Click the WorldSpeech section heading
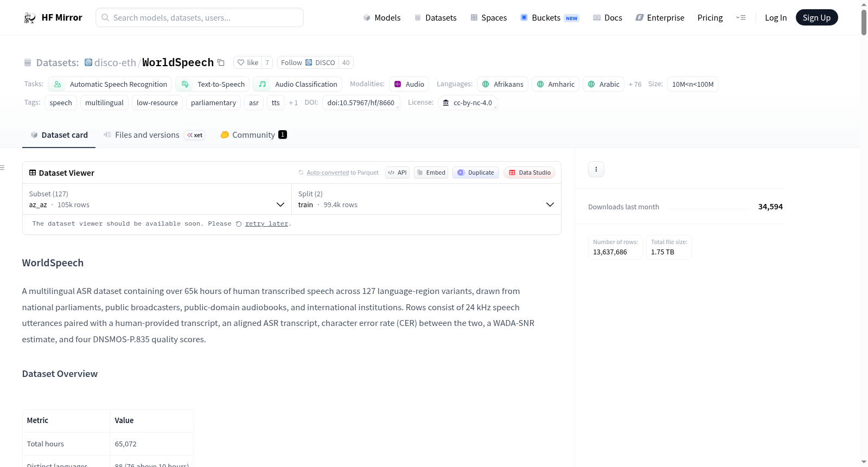Screen dimensions: 868x467 click(x=53, y=263)
